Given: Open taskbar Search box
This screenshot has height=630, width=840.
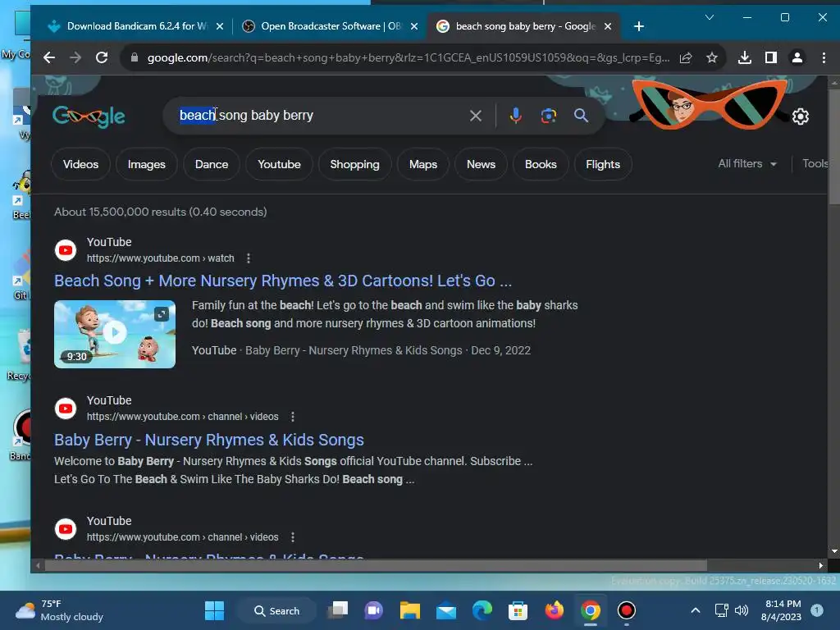Looking at the screenshot, I should [277, 610].
